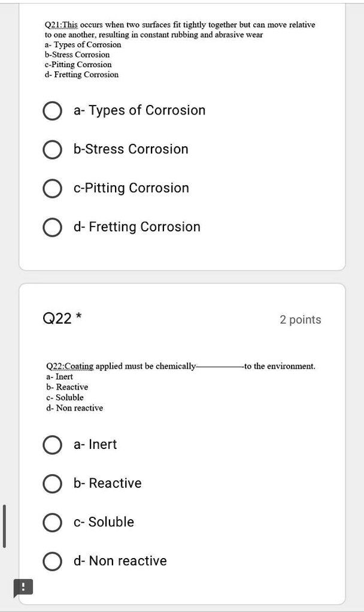This screenshot has height=612, width=364.
Task: Mark the 'd- Non reactive' radio button
Action: [x=52, y=562]
